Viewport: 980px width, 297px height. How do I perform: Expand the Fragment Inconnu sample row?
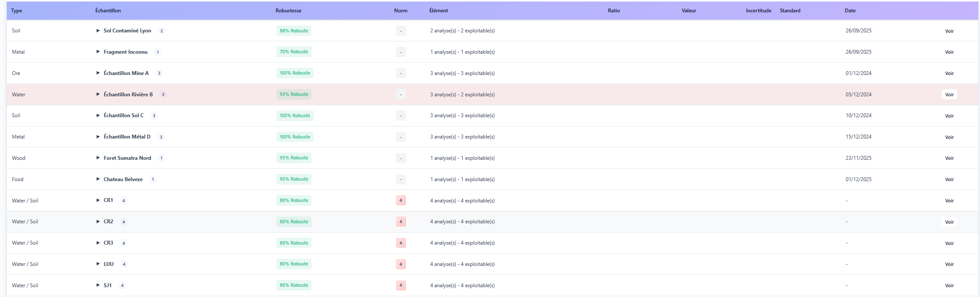click(98, 52)
